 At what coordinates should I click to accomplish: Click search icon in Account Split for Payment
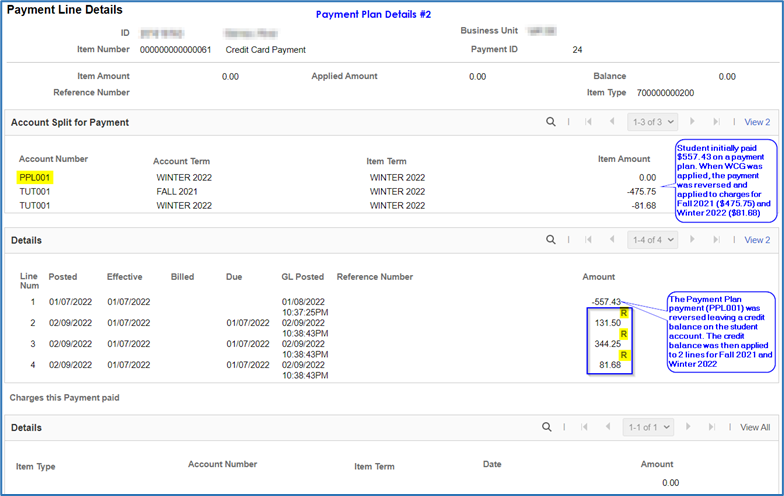(550, 122)
